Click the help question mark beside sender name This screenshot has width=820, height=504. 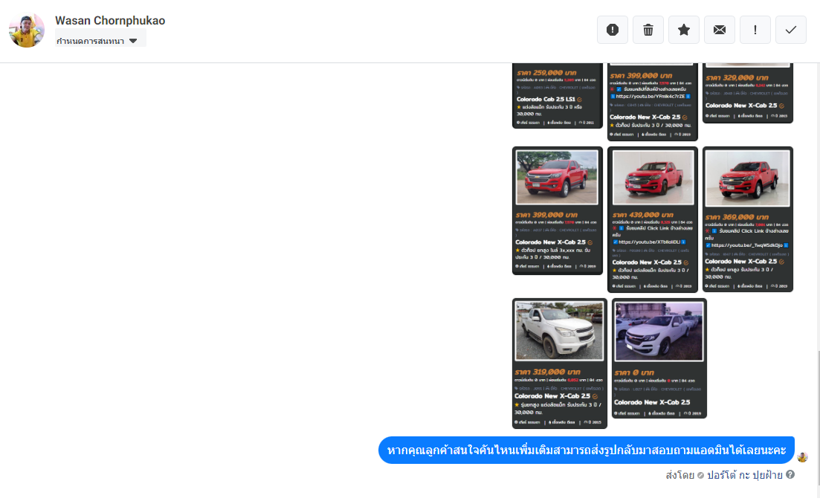(x=790, y=474)
